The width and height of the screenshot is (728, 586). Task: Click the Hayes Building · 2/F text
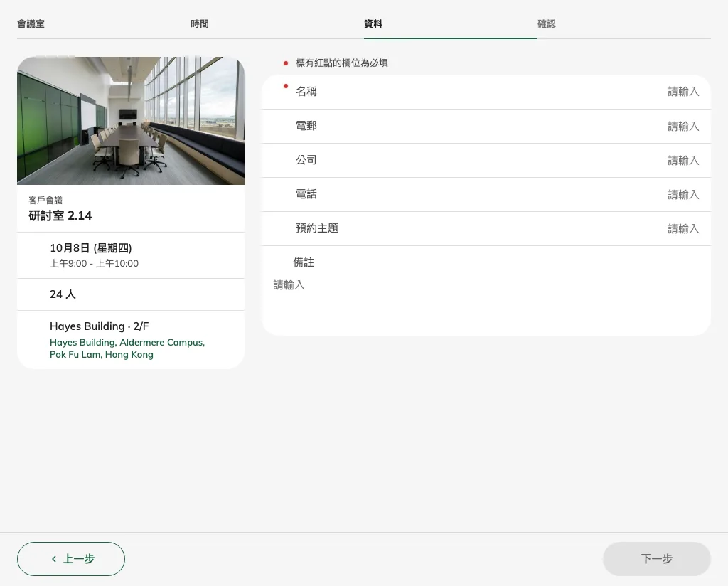tap(100, 326)
